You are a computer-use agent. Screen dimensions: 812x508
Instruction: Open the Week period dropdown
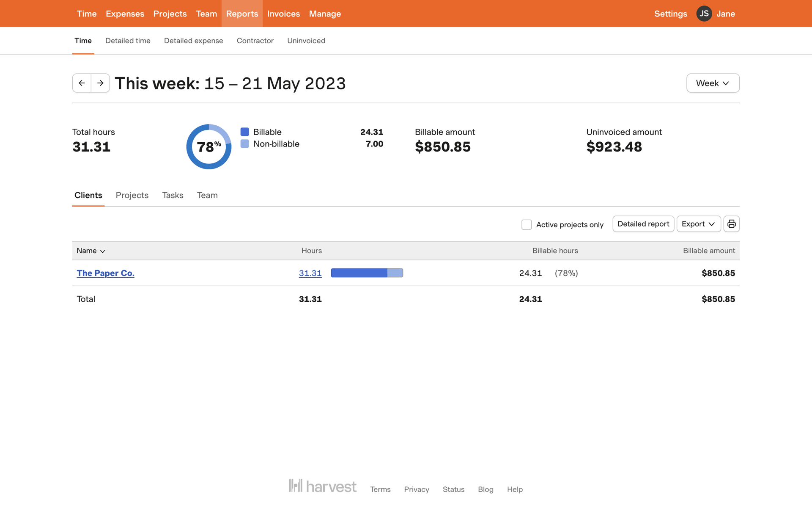point(713,83)
